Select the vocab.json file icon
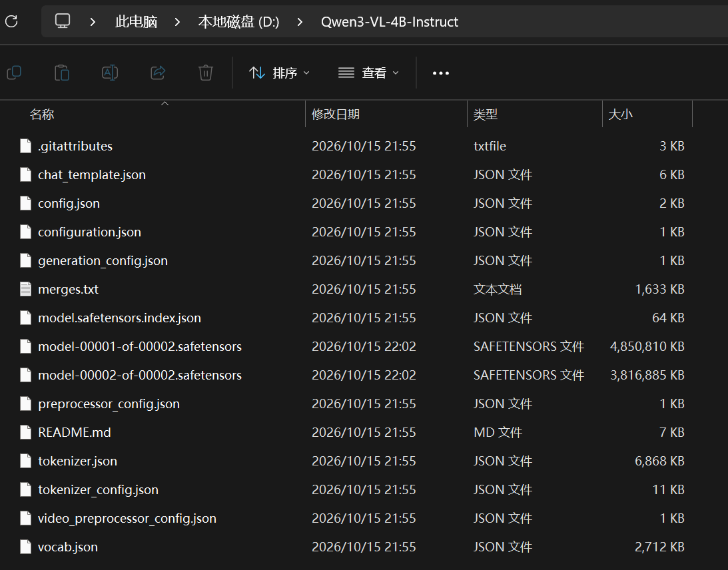Screen dimensions: 728x570 coord(25,547)
